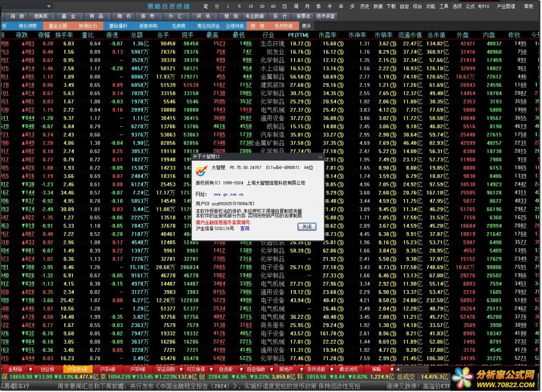Click the 10659.98 index value in status bar
The image size is (542, 392).
click(21, 377)
